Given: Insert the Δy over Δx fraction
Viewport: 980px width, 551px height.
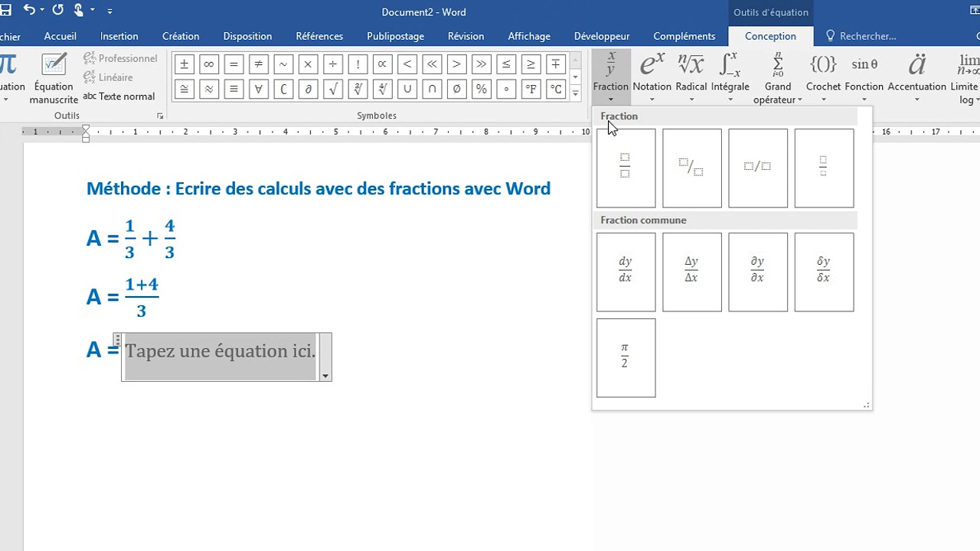Looking at the screenshot, I should tap(692, 272).
